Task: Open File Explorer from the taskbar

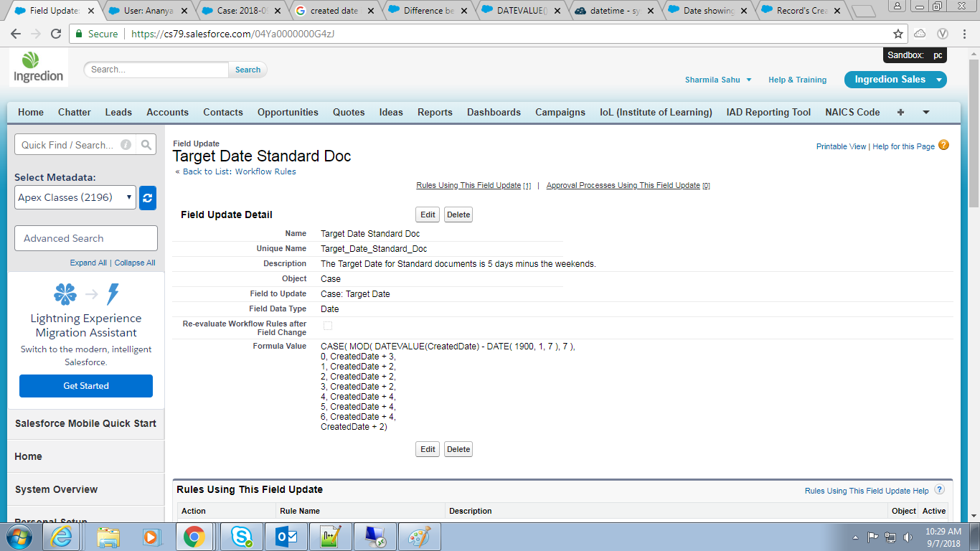Action: 109,537
